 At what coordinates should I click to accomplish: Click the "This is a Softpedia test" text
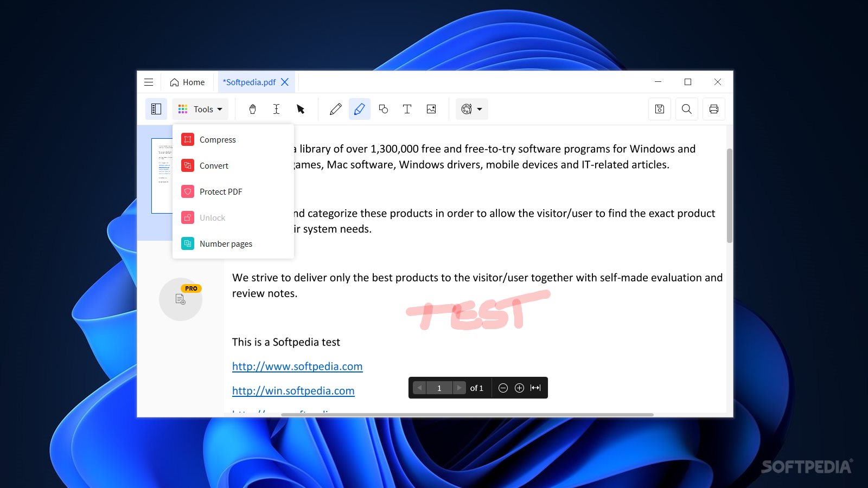[x=286, y=342]
